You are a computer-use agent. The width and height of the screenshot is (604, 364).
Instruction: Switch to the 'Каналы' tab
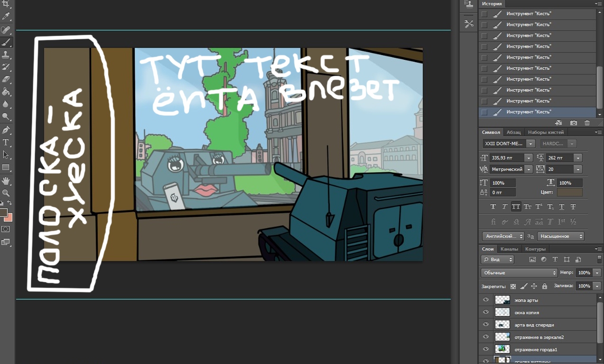[x=509, y=249]
